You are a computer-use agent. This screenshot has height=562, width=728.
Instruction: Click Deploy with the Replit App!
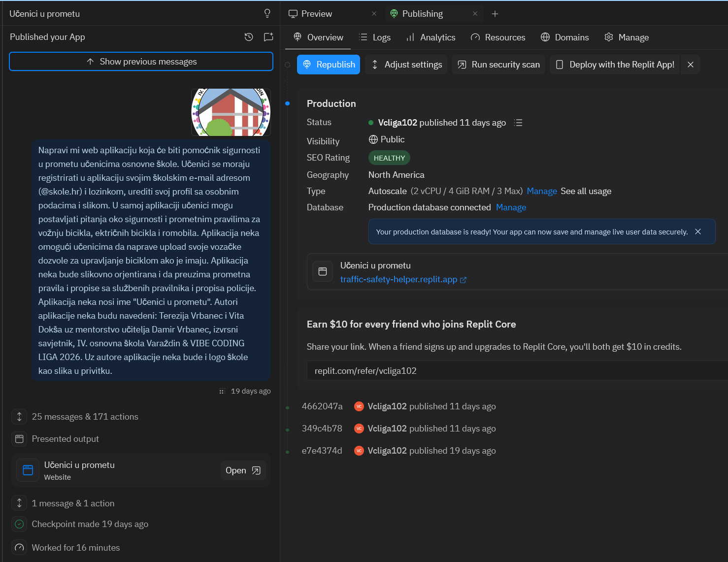[615, 65]
